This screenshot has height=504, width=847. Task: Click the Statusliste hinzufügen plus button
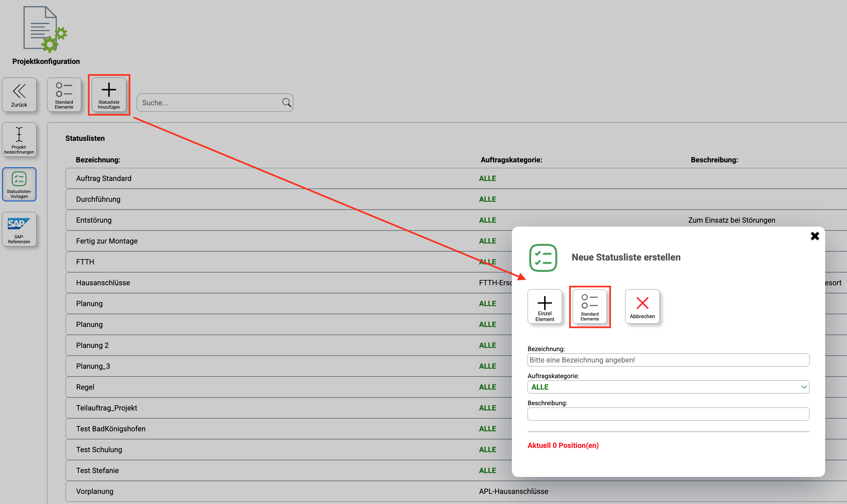click(x=109, y=95)
